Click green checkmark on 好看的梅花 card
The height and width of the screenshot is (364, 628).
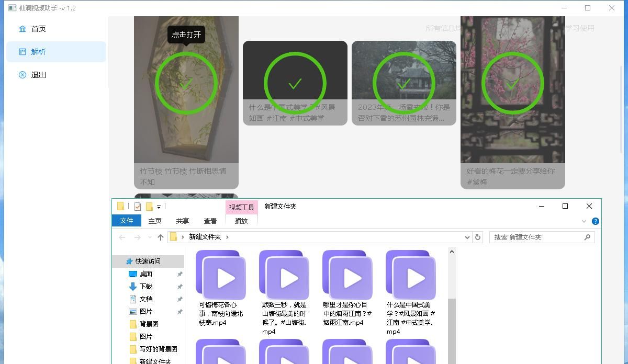click(512, 83)
